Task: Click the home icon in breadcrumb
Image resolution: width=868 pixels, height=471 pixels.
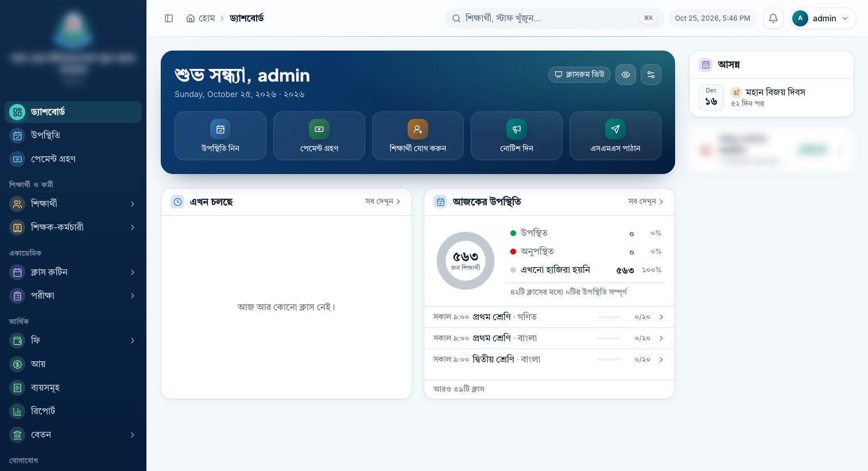Action: [x=191, y=18]
